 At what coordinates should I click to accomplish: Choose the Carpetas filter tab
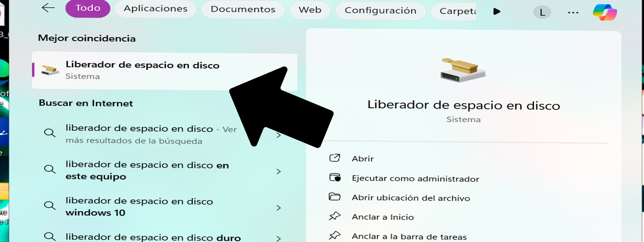tap(454, 11)
